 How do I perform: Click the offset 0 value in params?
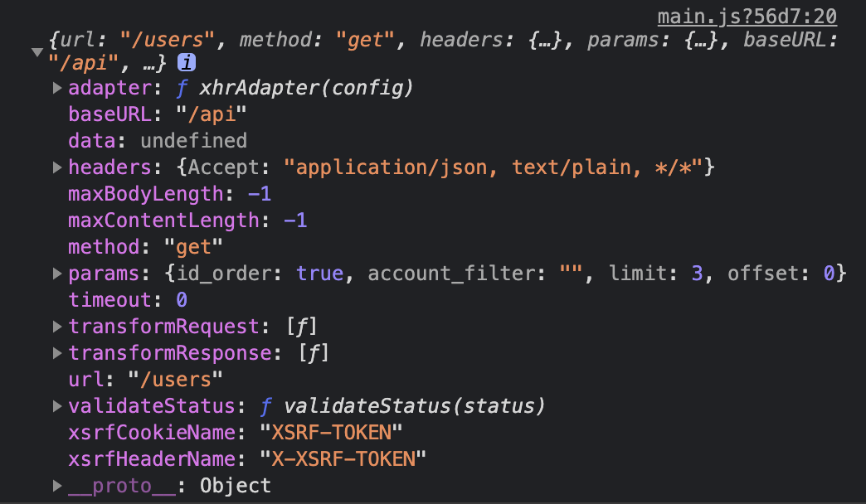(x=829, y=274)
